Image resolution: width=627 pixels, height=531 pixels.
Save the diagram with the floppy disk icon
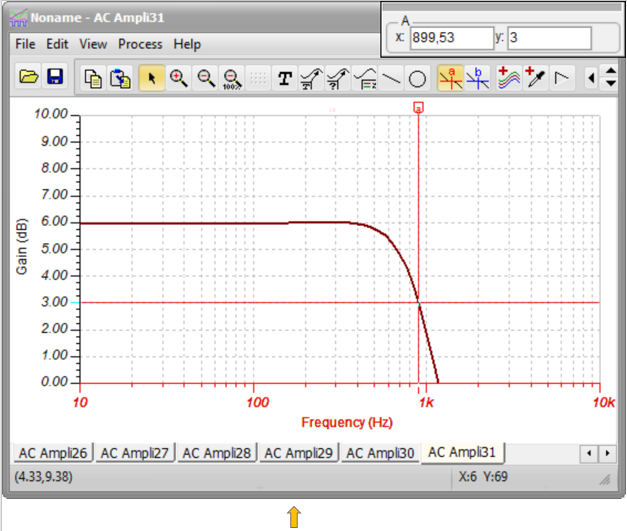(x=54, y=77)
